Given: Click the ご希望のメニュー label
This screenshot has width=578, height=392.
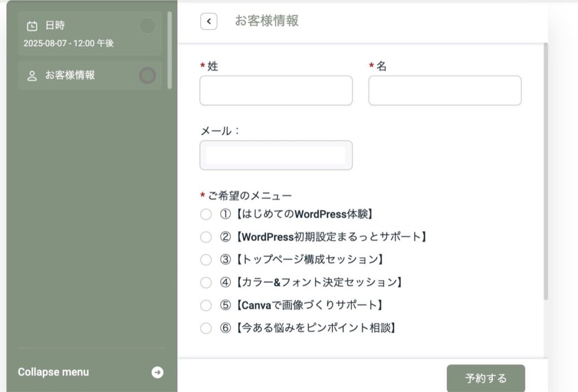Looking at the screenshot, I should tap(249, 196).
